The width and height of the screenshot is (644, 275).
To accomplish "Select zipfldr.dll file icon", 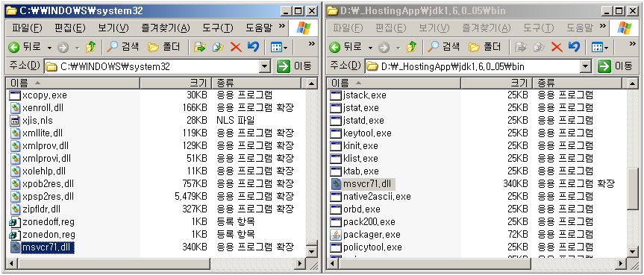I will point(15,209).
